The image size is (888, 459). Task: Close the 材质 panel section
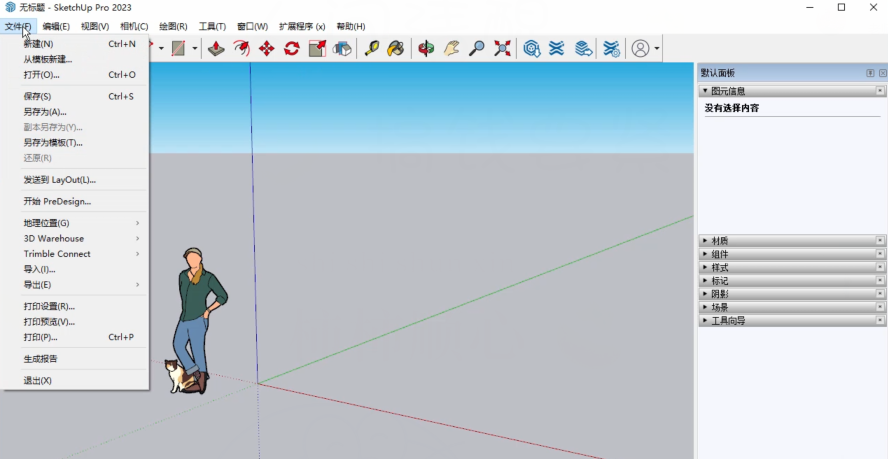point(880,241)
